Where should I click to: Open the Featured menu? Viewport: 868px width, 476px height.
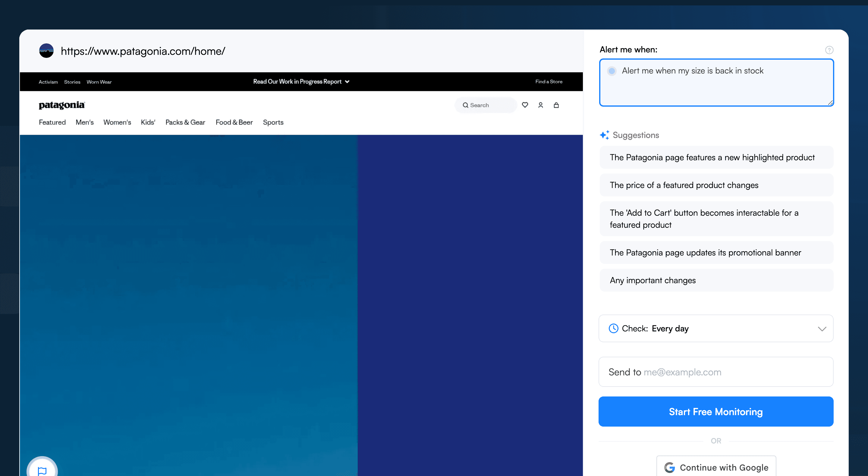pyautogui.click(x=52, y=122)
